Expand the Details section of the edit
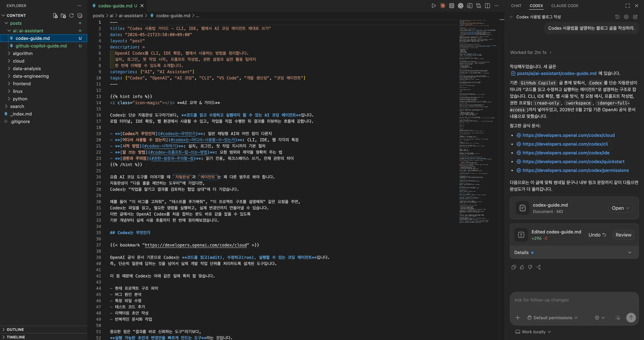This screenshot has width=644, height=340. 574,253
